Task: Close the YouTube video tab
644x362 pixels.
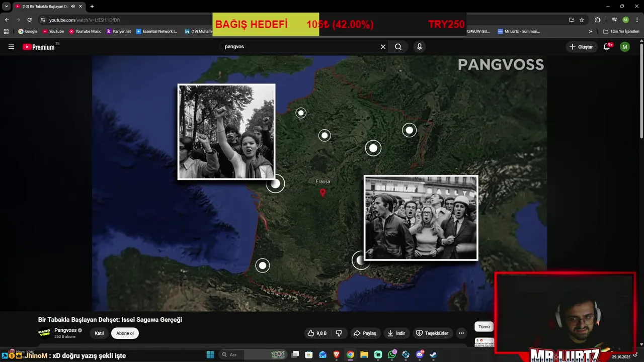Action: coord(80,7)
